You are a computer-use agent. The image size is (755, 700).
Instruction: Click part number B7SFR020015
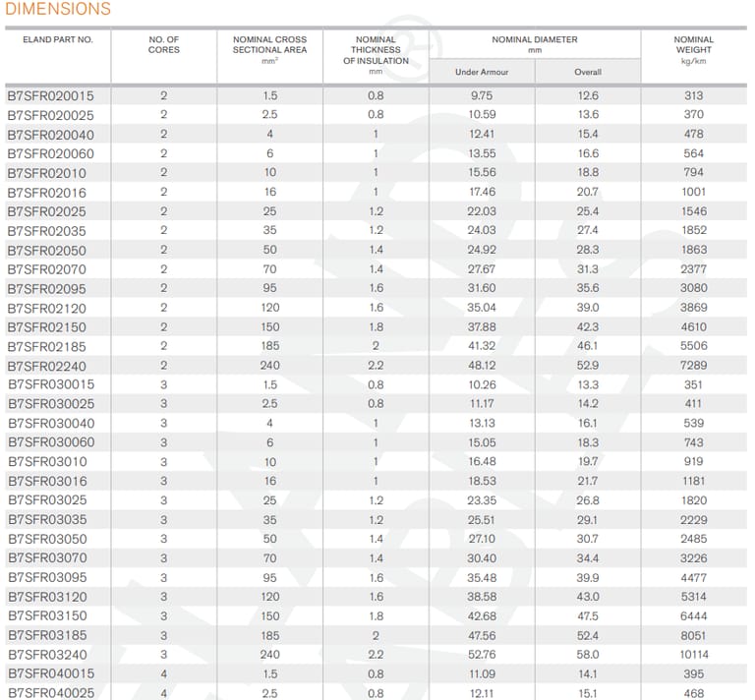[x=51, y=96]
